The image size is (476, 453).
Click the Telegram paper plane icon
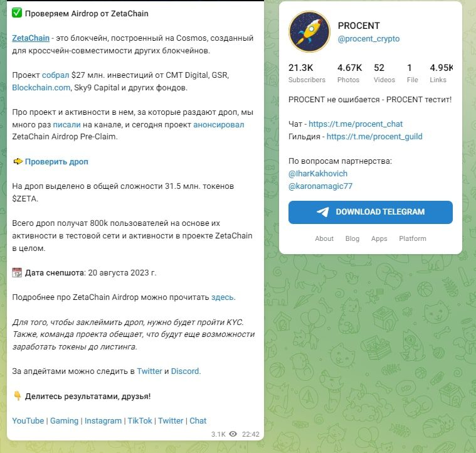click(x=322, y=212)
